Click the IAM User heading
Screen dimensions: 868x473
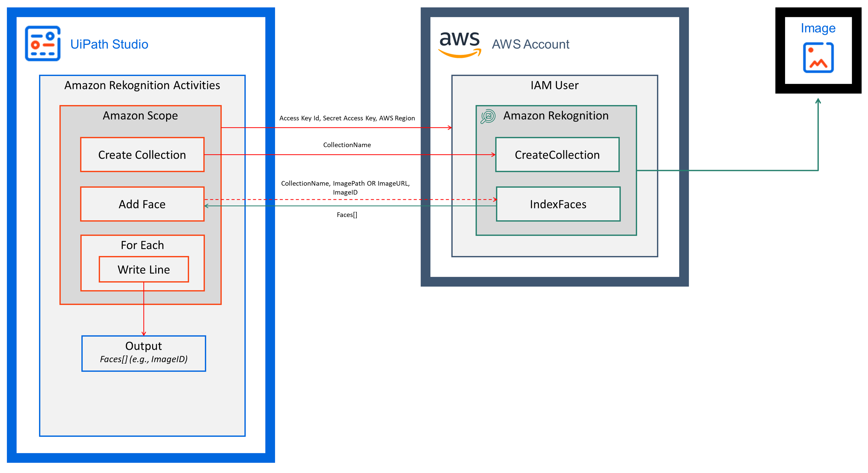554,85
